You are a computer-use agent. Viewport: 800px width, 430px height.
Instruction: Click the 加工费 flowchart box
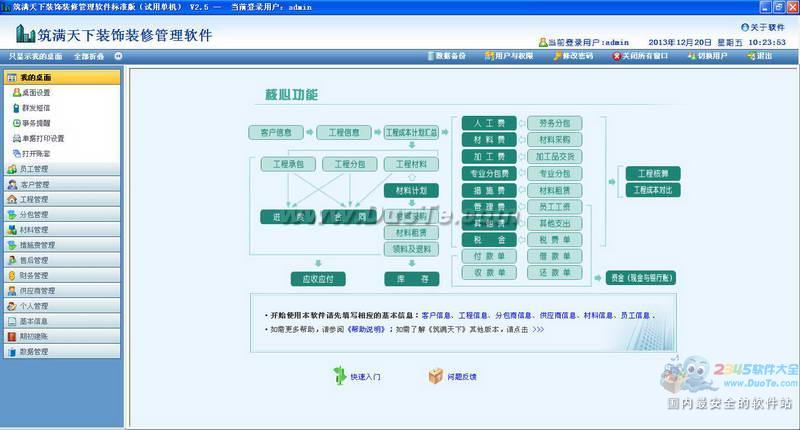click(x=489, y=157)
